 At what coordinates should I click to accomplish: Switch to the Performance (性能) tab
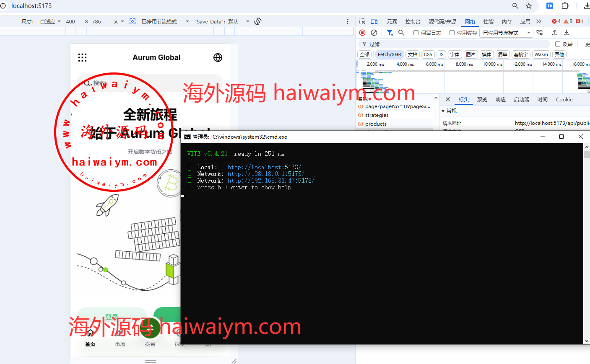tap(489, 21)
